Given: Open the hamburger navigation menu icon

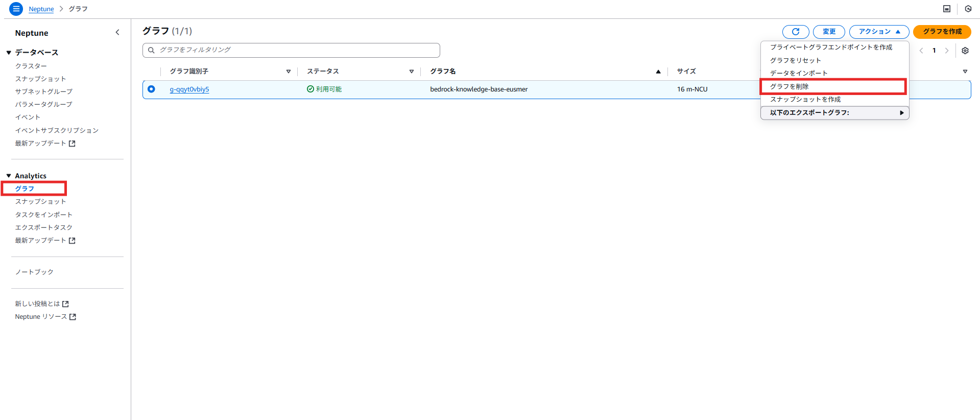Looking at the screenshot, I should (x=16, y=9).
